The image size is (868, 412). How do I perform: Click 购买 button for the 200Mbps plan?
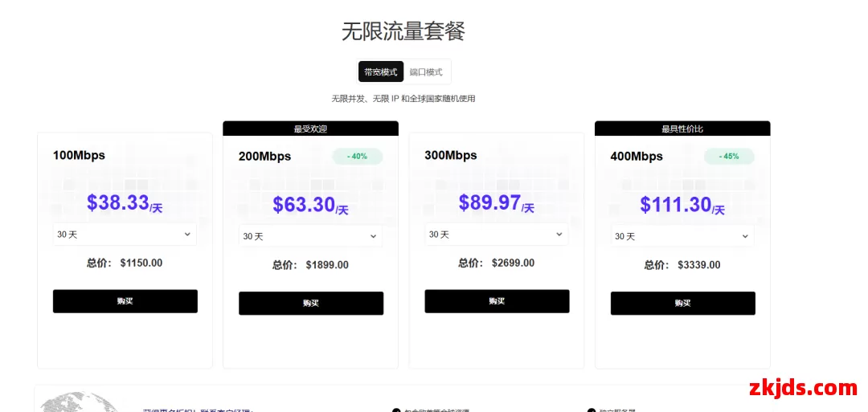311,303
